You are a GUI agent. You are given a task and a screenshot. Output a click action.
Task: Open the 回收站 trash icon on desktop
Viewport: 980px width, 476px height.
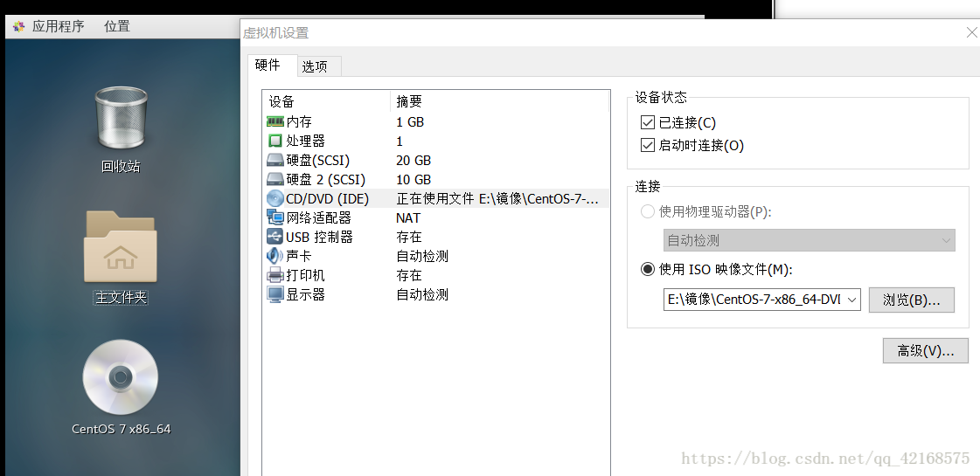point(121,119)
